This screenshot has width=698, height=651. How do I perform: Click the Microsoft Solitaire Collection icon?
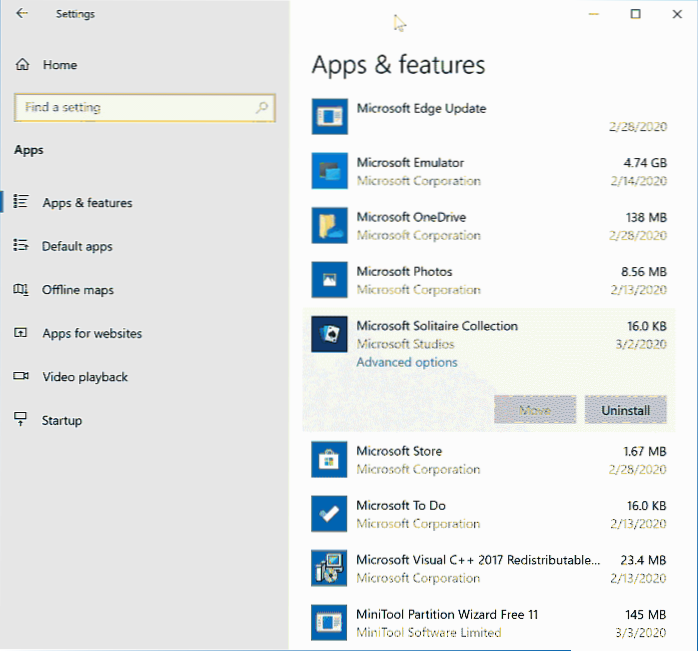[x=329, y=334]
